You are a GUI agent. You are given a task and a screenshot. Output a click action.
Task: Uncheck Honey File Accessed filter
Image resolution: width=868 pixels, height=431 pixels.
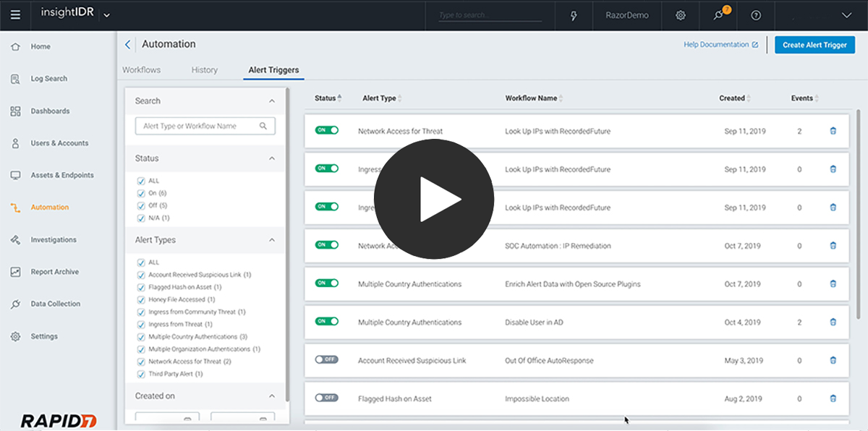141,299
